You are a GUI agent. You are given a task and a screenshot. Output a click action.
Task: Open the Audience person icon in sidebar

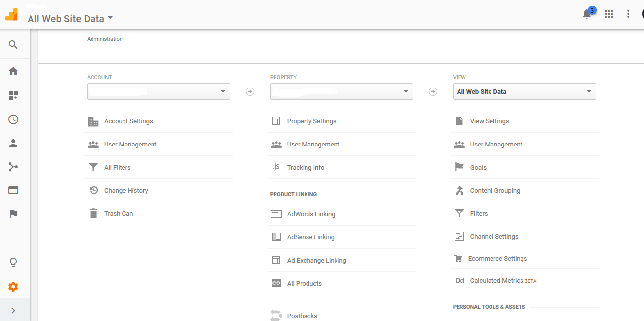click(x=13, y=143)
